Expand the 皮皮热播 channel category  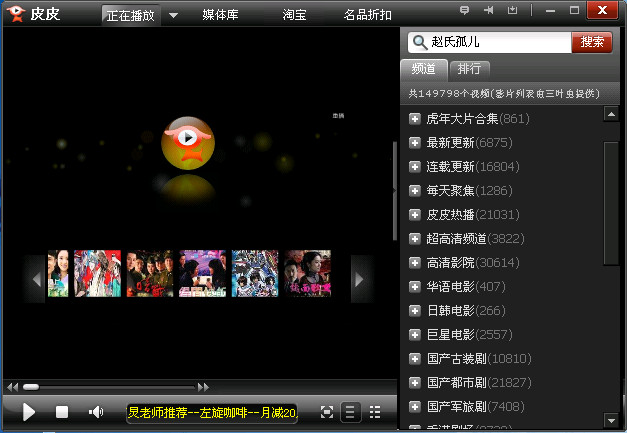pyautogui.click(x=415, y=214)
